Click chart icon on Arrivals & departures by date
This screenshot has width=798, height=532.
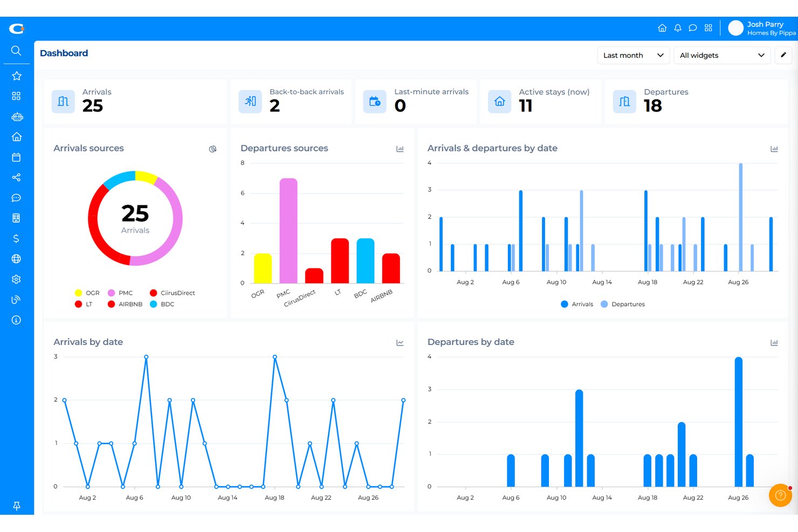tap(774, 149)
